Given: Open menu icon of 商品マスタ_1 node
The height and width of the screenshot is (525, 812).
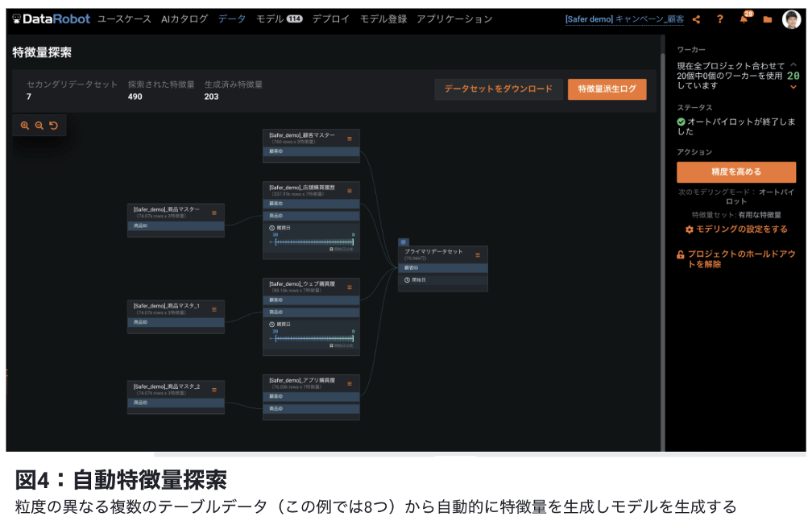Looking at the screenshot, I should (214, 310).
